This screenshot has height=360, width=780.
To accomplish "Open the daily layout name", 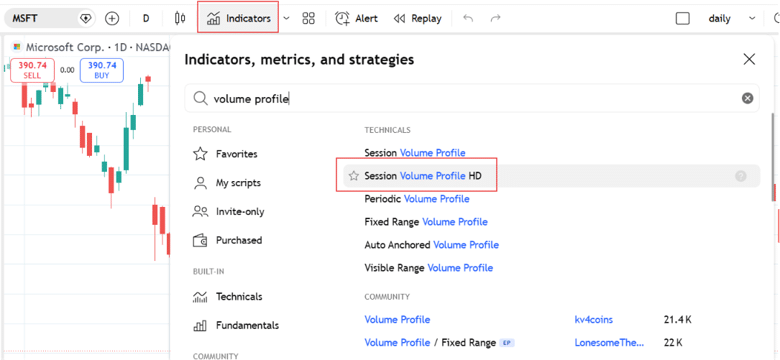I will coord(719,19).
